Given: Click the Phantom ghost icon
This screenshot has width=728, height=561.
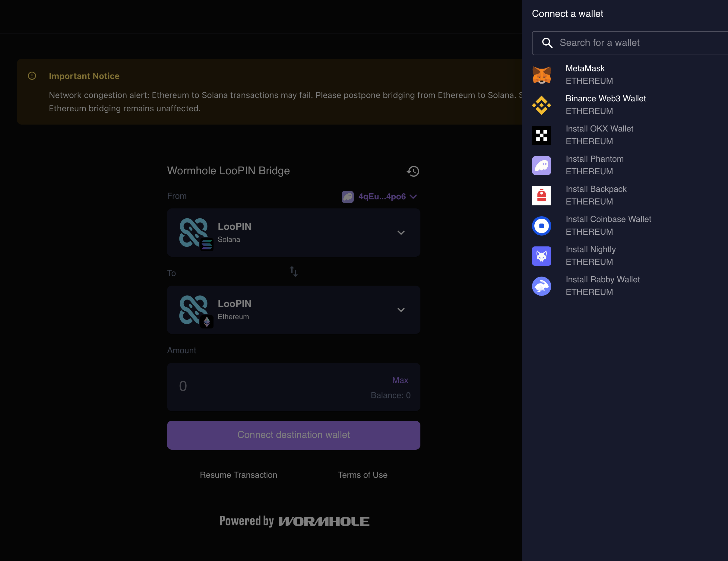Looking at the screenshot, I should 542,165.
